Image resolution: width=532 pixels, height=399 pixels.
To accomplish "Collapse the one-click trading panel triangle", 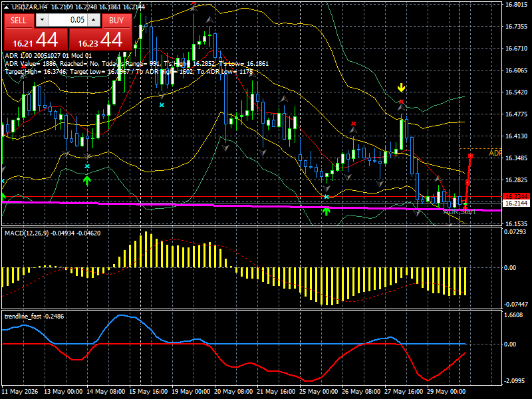I will pos(7,7).
